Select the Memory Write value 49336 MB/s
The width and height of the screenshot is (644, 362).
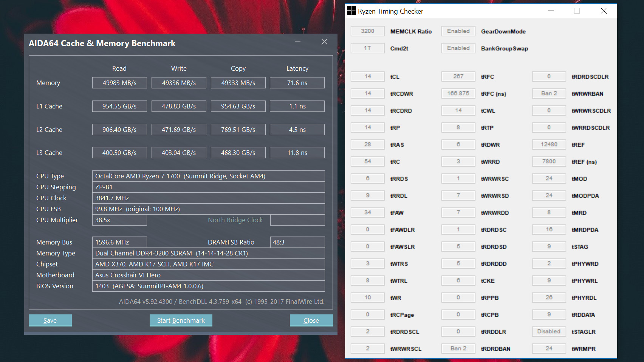coord(179,83)
